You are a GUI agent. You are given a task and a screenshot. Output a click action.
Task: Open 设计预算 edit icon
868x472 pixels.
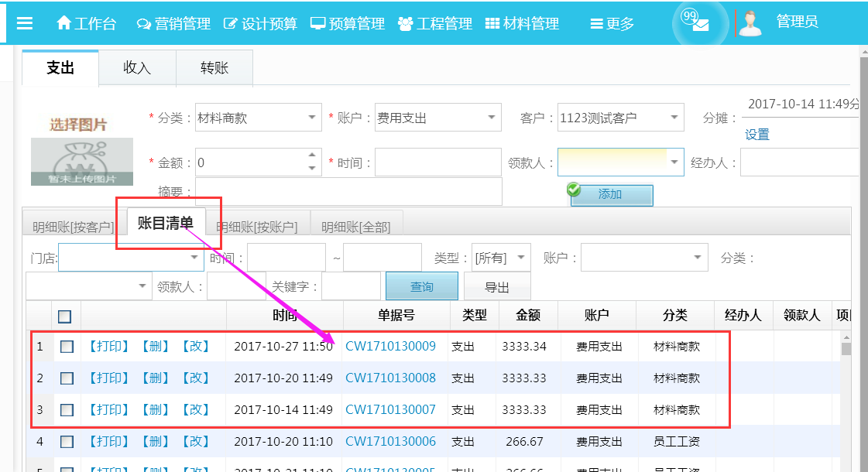tap(230, 24)
